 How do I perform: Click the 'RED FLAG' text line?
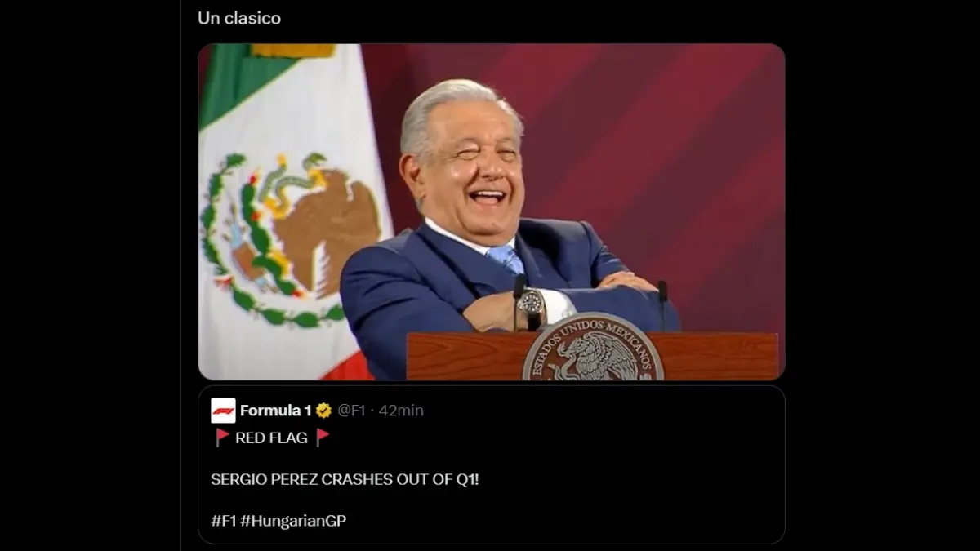tap(271, 438)
